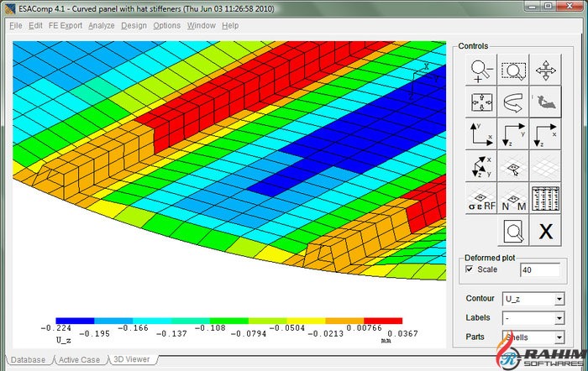The image size is (588, 371).
Task: Open the results table icon
Action: [x=546, y=198]
